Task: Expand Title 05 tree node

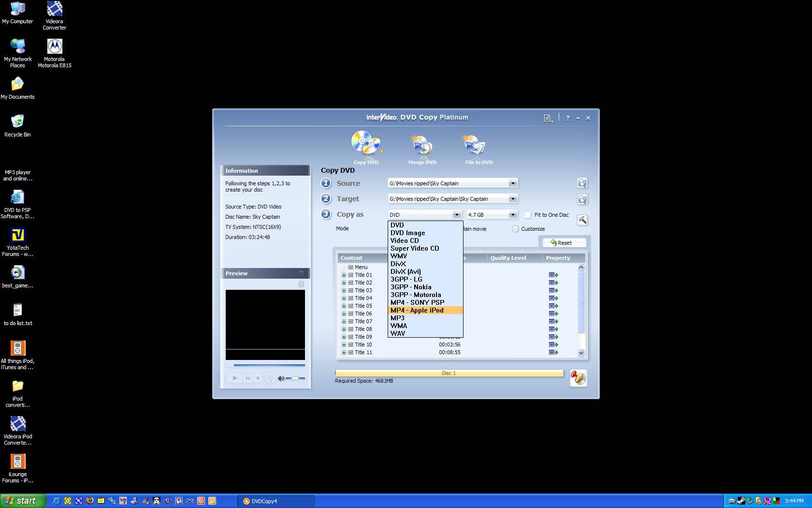Action: (344, 306)
